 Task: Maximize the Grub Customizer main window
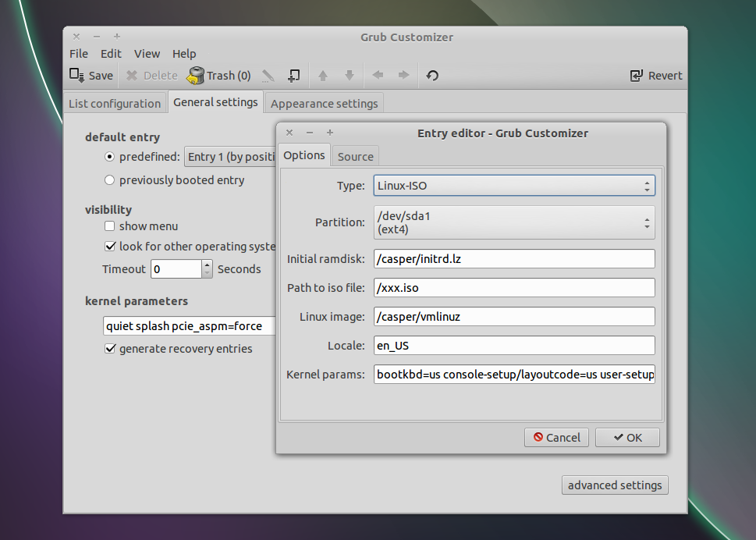(x=117, y=37)
